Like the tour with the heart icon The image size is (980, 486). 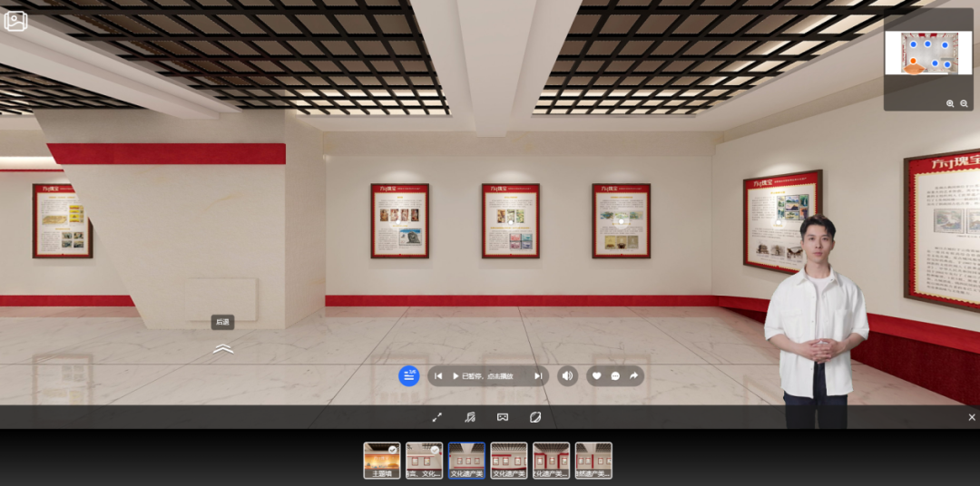click(596, 376)
